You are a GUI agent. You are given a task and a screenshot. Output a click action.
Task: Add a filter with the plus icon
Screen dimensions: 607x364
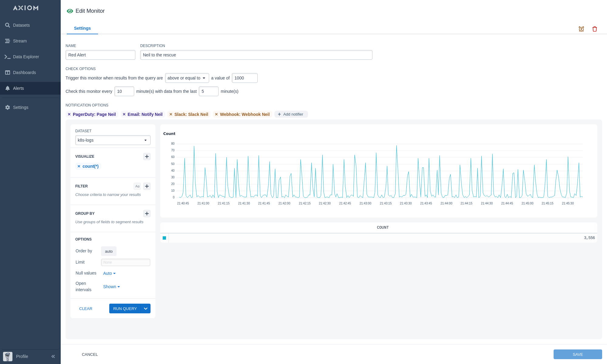tap(147, 186)
